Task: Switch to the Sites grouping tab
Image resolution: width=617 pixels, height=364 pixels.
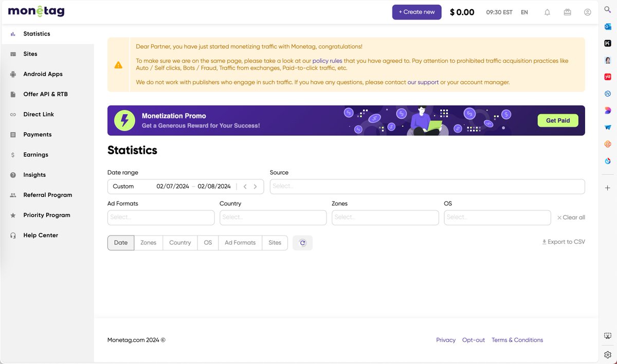Action: [x=275, y=243]
